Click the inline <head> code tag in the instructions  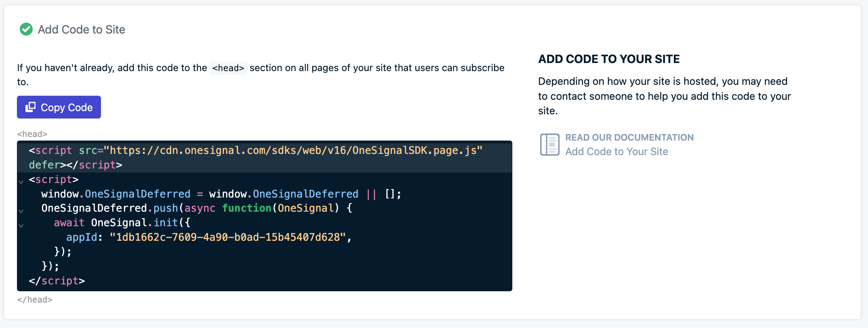[229, 68]
